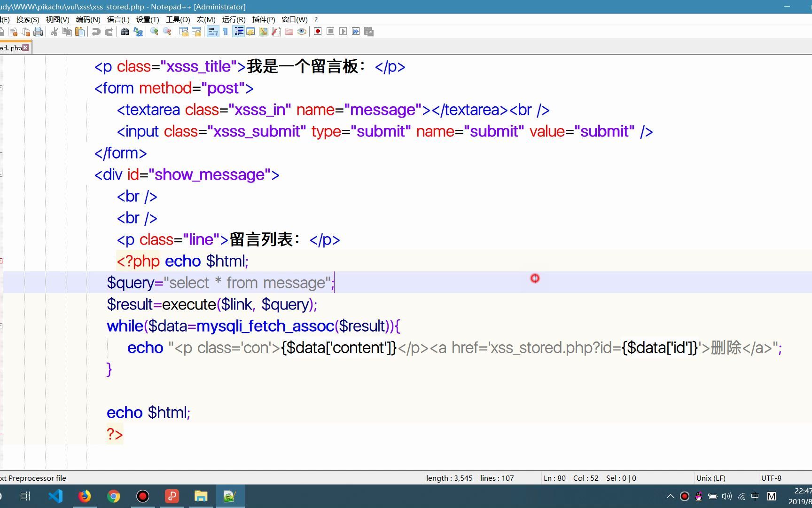
Task: Open the 工具(O) menu
Action: 178,19
